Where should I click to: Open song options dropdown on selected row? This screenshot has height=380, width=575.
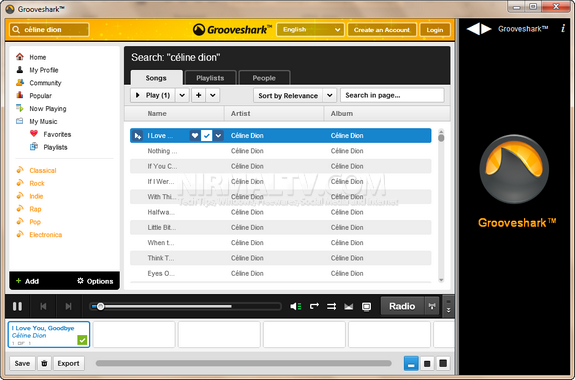coord(218,136)
